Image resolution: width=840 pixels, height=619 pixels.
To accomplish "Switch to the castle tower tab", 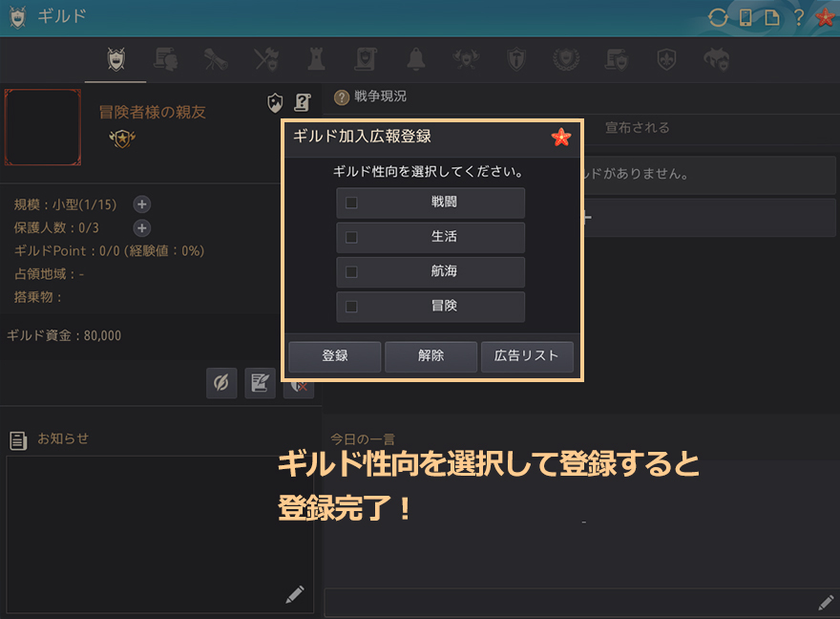I will coord(315,59).
